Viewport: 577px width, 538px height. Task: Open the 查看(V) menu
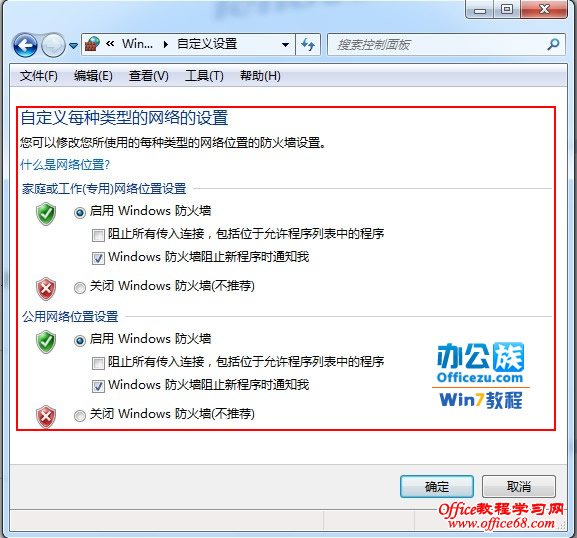click(149, 76)
